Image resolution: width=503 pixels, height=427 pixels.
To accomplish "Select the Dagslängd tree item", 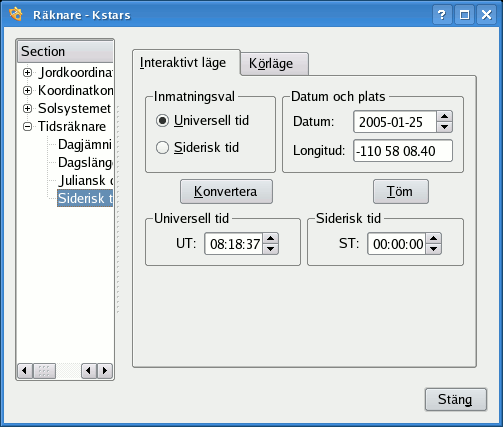I will (85, 162).
